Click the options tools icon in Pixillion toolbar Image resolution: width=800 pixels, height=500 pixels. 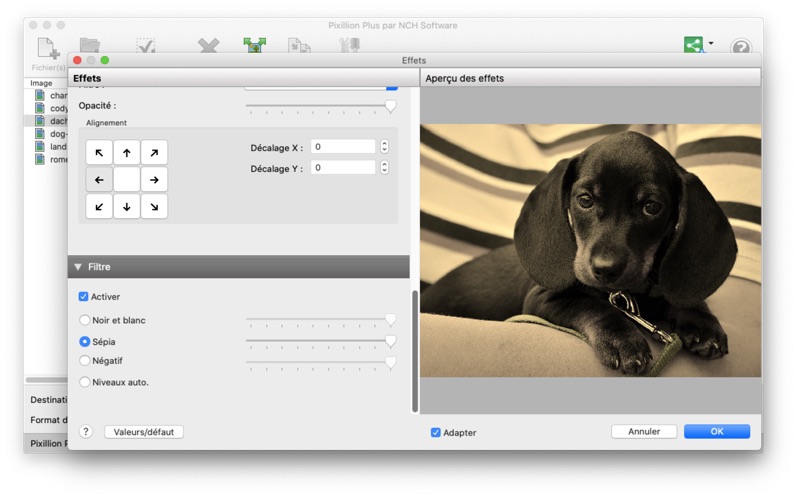(350, 45)
